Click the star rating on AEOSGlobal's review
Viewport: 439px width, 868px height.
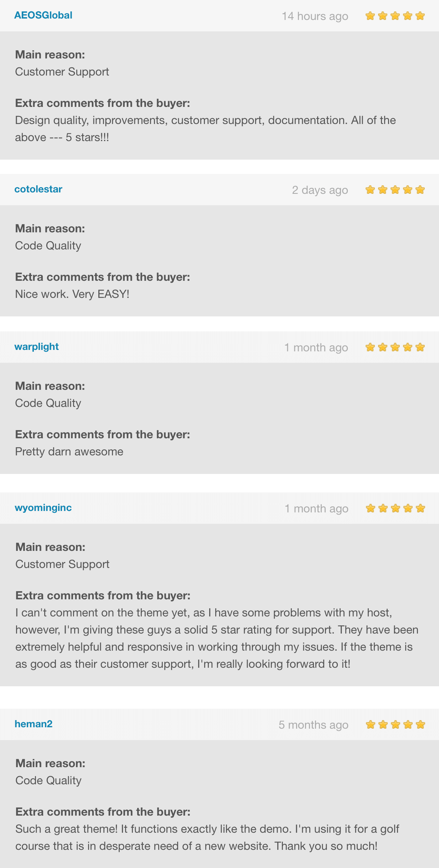(x=395, y=16)
